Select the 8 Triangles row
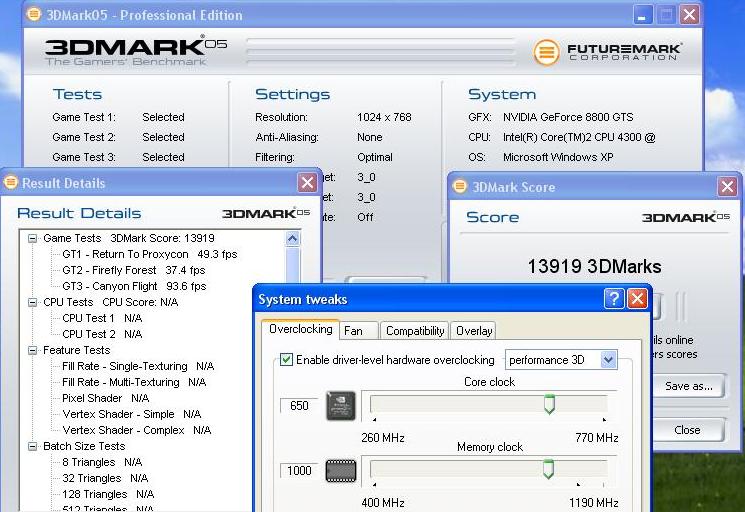The width and height of the screenshot is (745, 512). 102,462
